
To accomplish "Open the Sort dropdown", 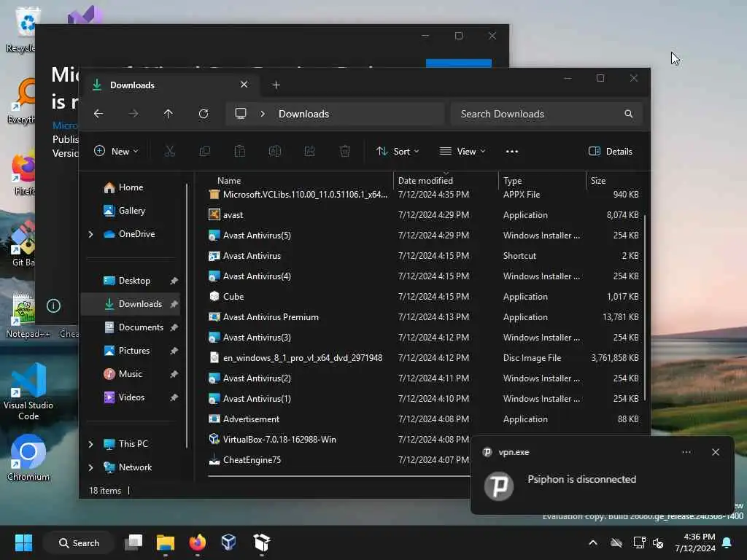I will pos(398,152).
